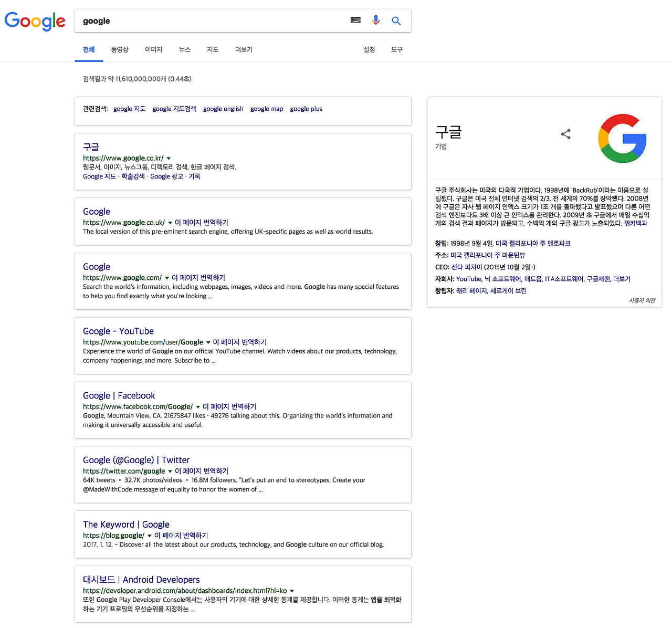
Task: Open the 구글 result title
Action: click(x=91, y=147)
